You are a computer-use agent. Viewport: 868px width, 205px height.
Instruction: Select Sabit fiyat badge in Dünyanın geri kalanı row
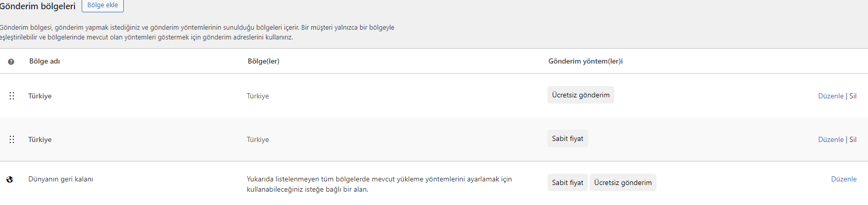(x=568, y=182)
